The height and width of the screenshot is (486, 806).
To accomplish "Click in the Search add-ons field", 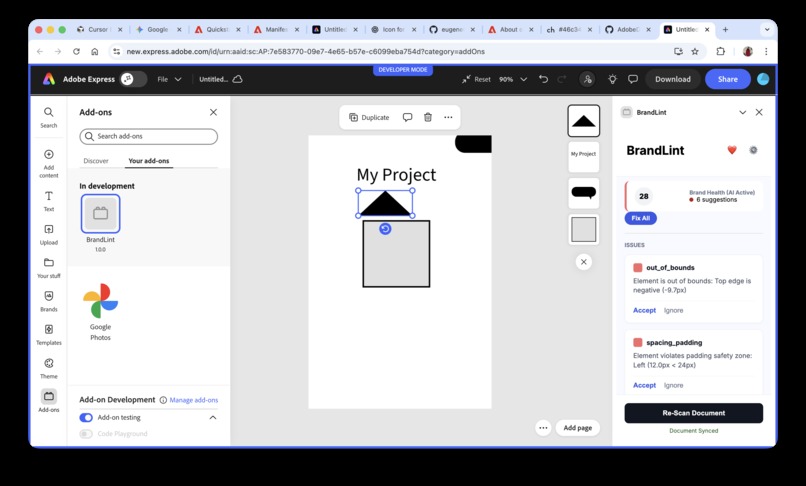I will pos(149,136).
